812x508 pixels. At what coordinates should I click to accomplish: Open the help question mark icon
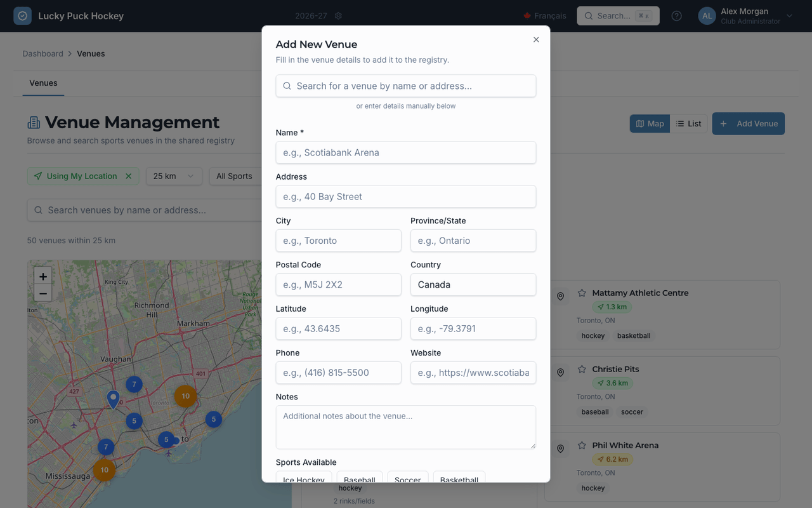point(677,16)
